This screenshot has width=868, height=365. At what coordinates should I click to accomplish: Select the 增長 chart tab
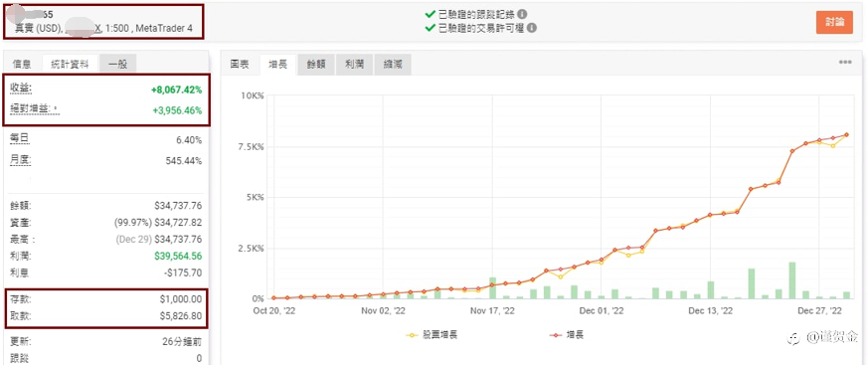pyautogui.click(x=277, y=65)
